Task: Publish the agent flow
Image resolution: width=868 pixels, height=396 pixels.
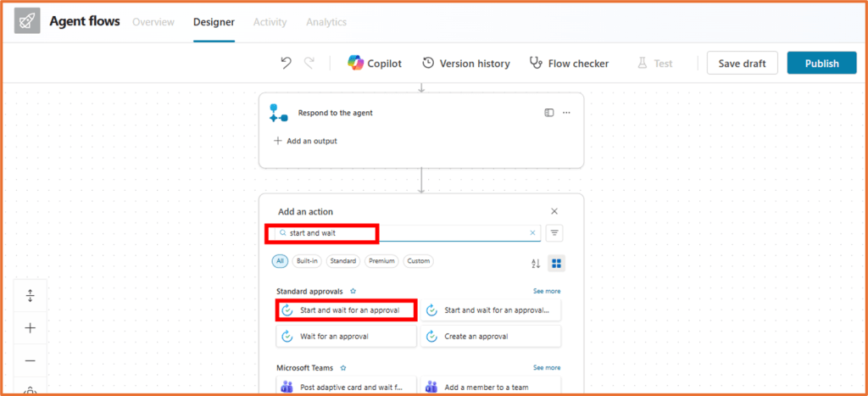Action: tap(821, 63)
